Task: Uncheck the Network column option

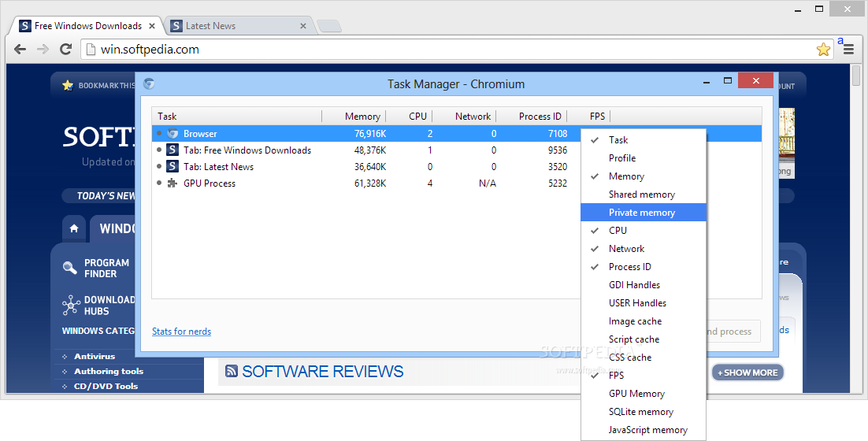Action: pos(644,248)
